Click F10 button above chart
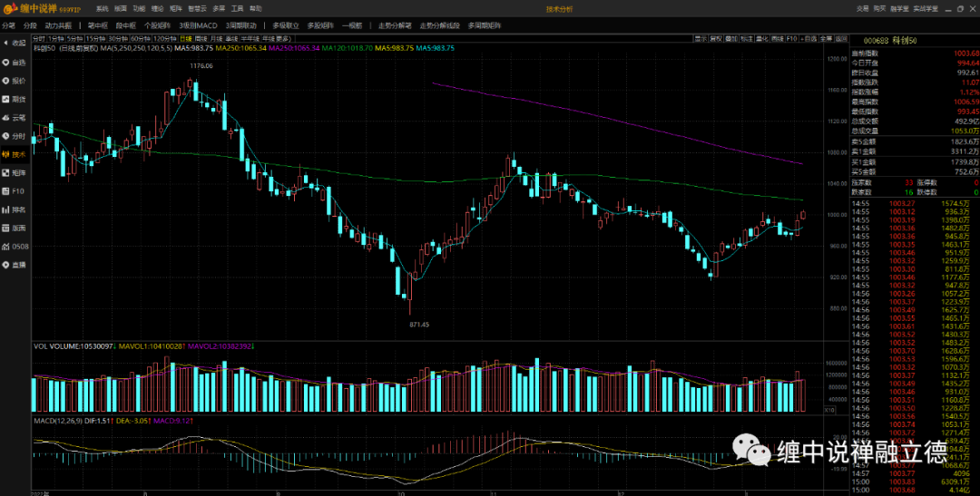 792,39
